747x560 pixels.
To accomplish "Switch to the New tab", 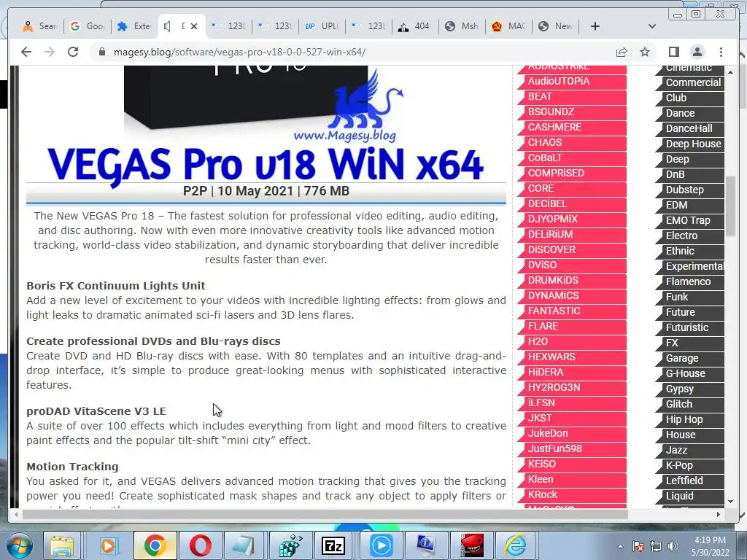I will click(555, 26).
